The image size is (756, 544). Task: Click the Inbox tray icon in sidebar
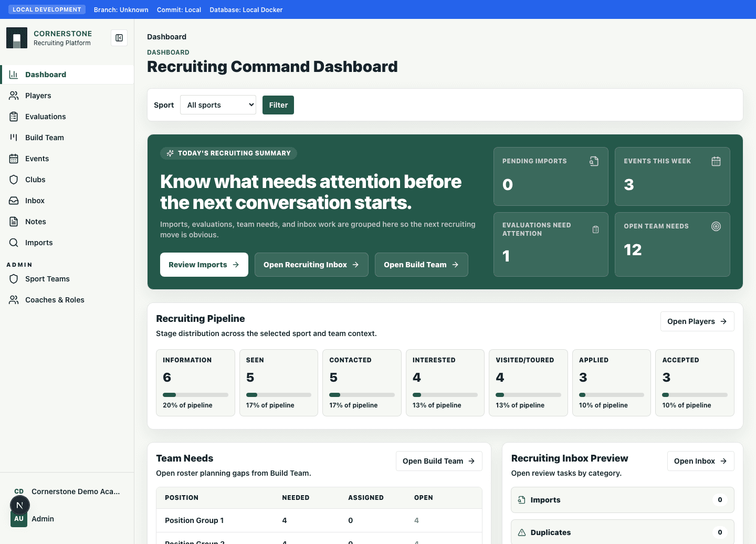click(14, 201)
